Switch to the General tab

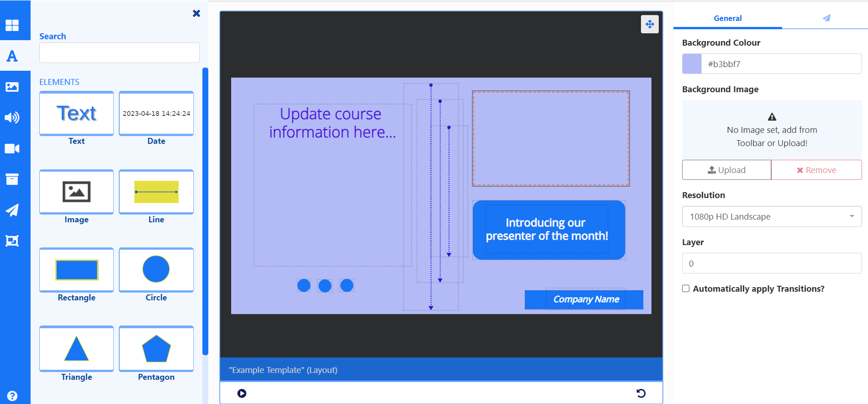[x=727, y=18]
